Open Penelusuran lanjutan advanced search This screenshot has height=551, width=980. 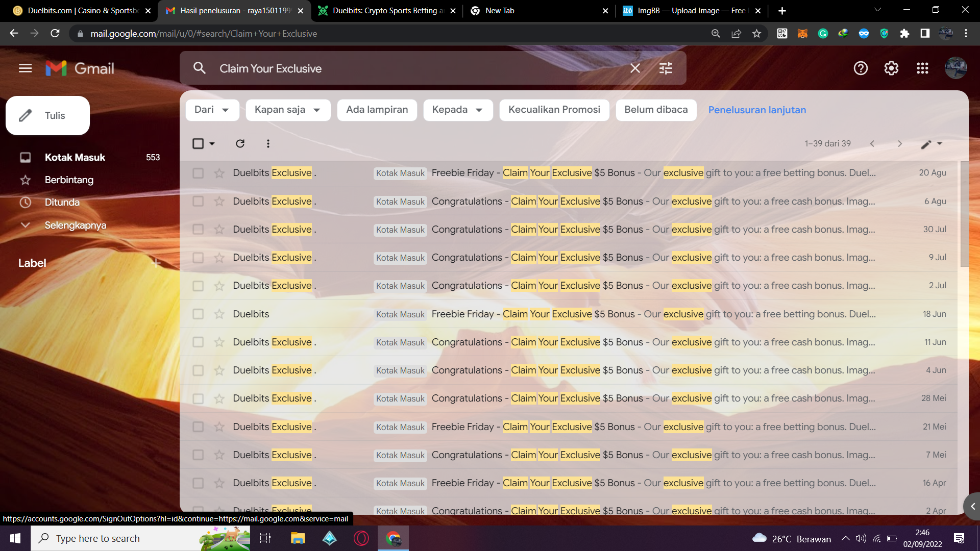click(757, 110)
